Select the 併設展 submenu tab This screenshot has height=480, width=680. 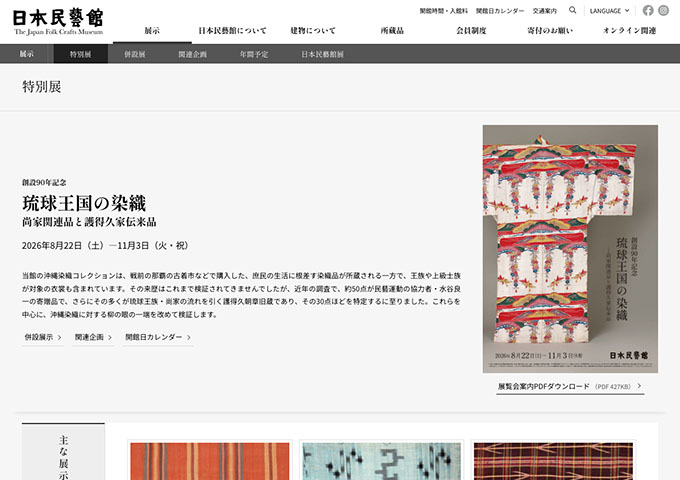point(135,54)
